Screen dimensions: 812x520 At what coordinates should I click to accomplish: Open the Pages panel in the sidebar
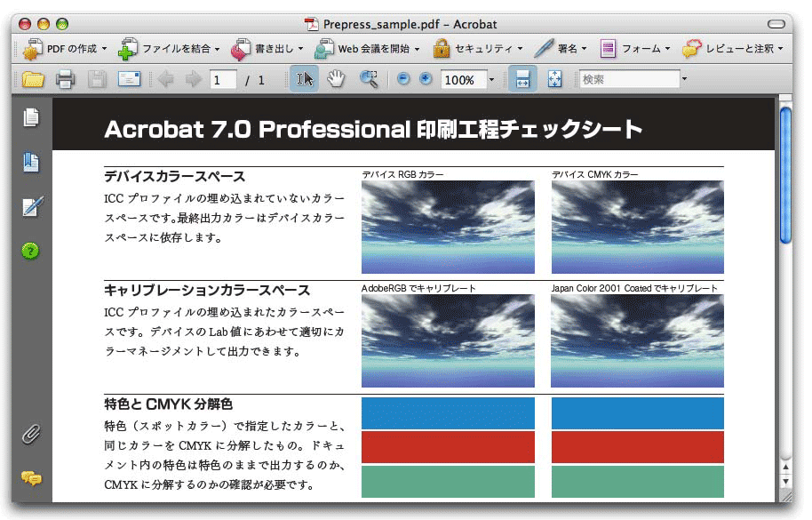tap(31, 117)
